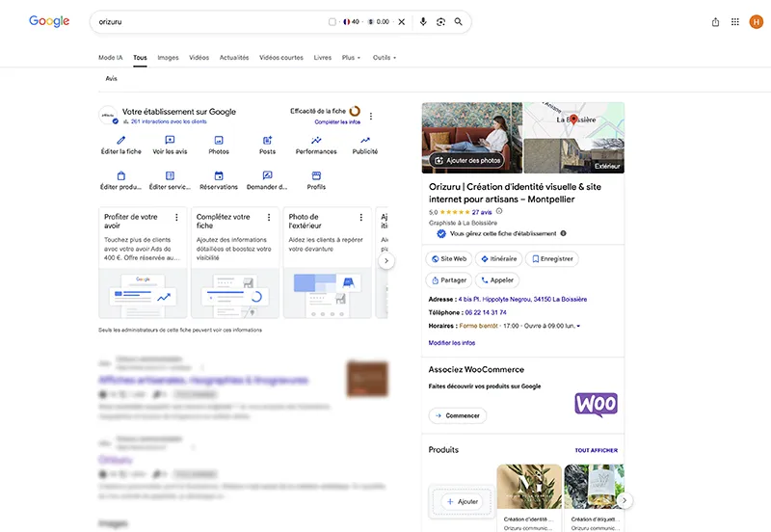Click Compléter les infos link
This screenshot has width=771, height=532.
(x=337, y=122)
